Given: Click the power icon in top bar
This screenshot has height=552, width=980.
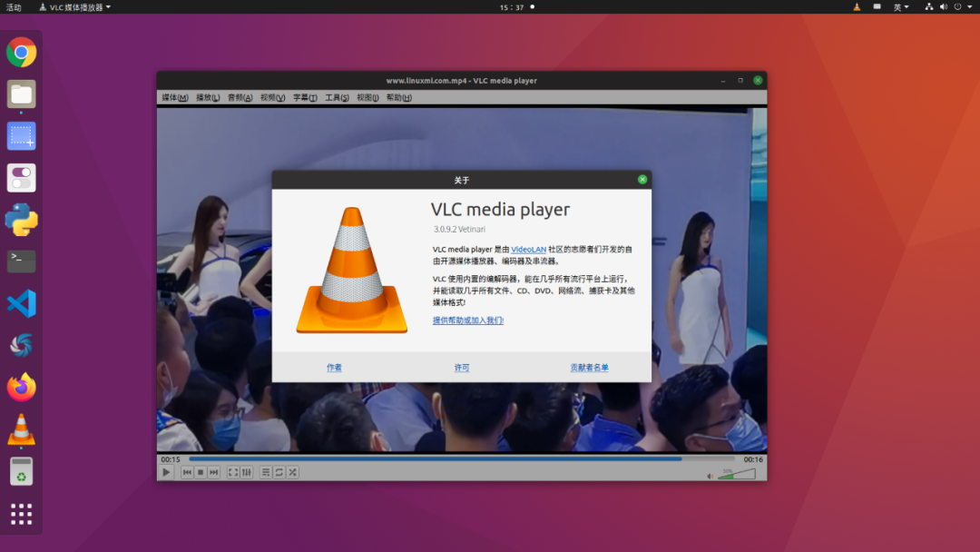Looking at the screenshot, I should pos(957,7).
